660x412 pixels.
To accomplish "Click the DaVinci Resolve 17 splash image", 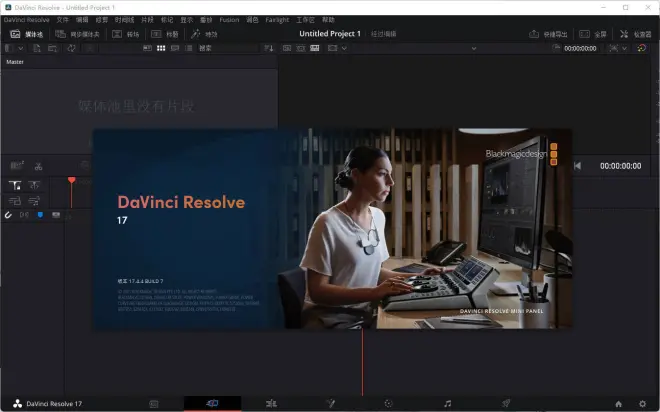I will coord(332,228).
